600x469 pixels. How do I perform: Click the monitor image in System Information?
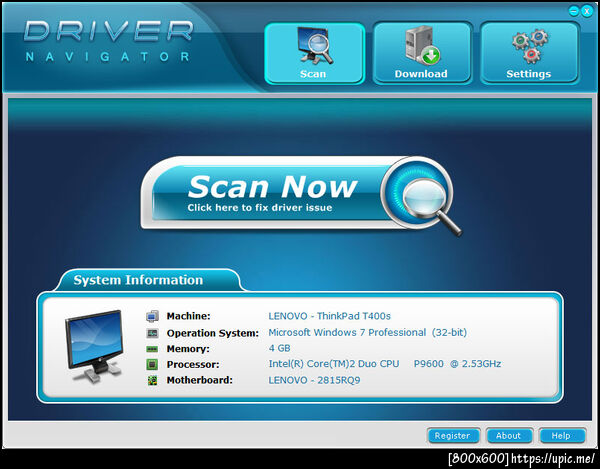[x=94, y=345]
